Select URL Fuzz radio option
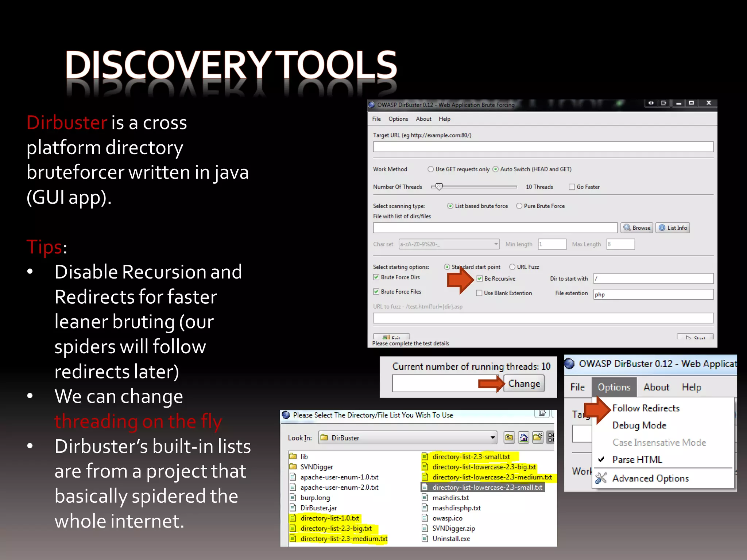 tap(512, 267)
